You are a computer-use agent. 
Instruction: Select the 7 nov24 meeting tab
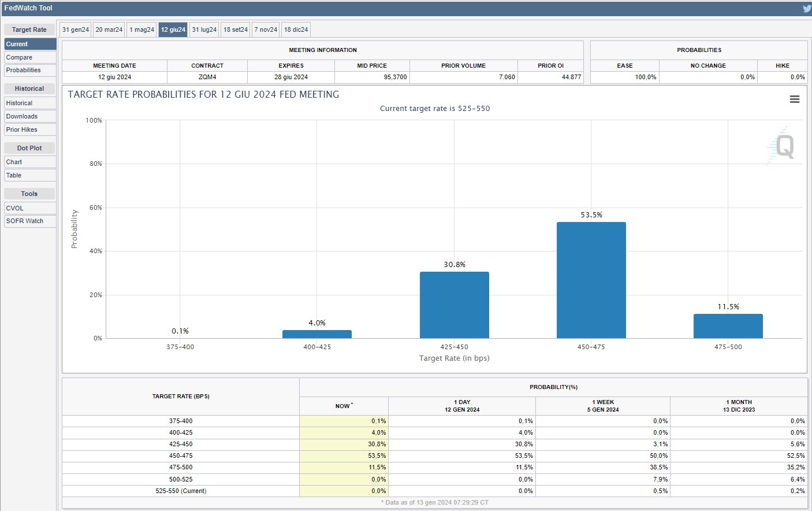coord(266,29)
